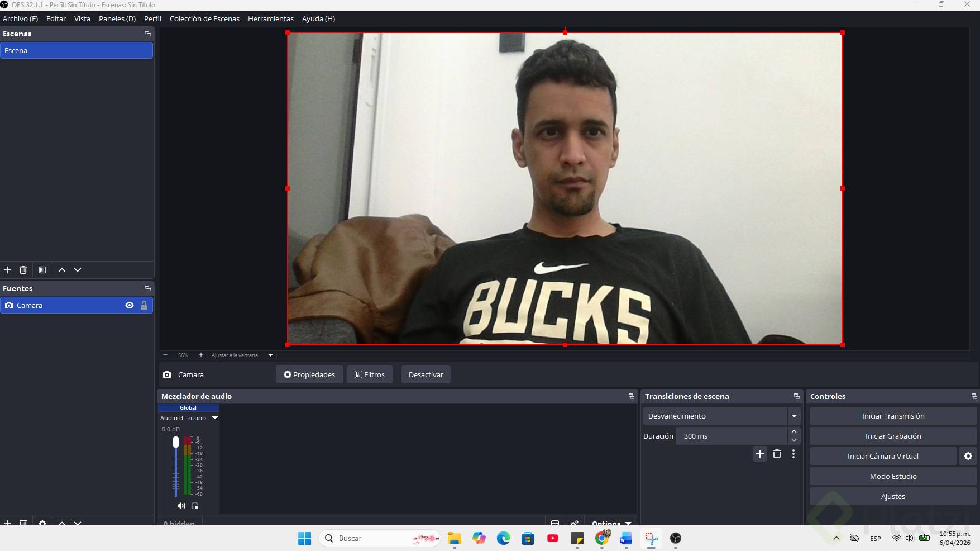
Task: Undock the Transiciones de escena panel
Action: (x=797, y=396)
